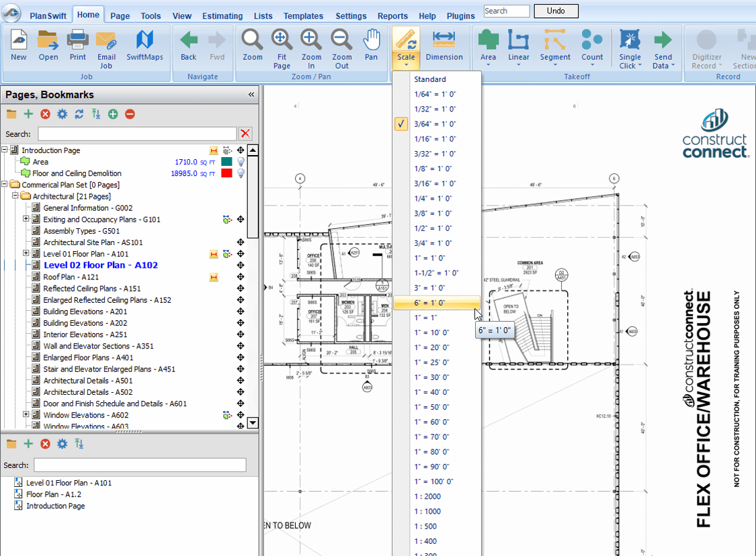Click the Open job folder icon
Image resolution: width=756 pixels, height=556 pixels.
coord(48,40)
